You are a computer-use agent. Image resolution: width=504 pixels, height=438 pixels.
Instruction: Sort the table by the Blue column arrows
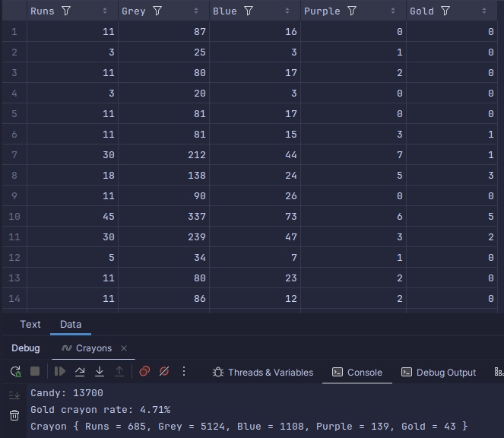(x=287, y=11)
